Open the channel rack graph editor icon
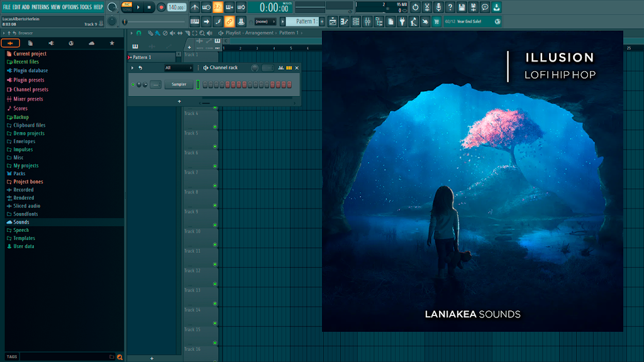This screenshot has width=644, height=362. tap(281, 68)
